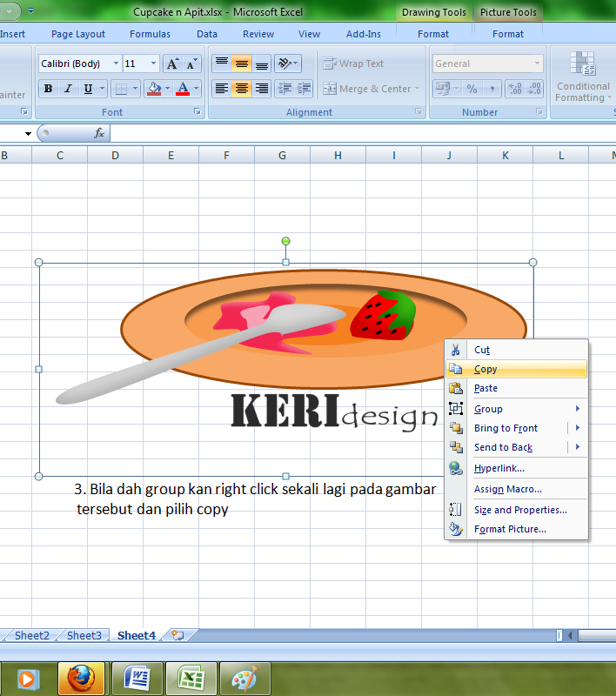
Task: Click the Insert Function fx icon
Action: coord(99,133)
